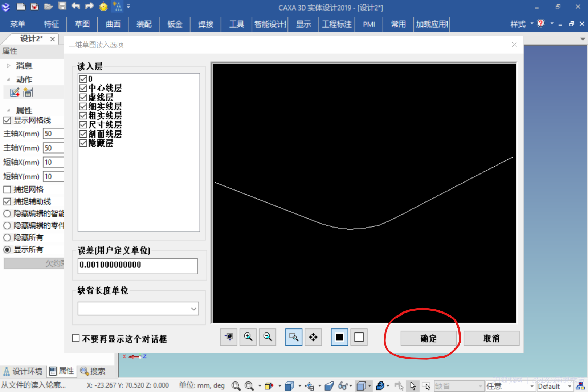This screenshot has height=392, width=588.
Task: Uncheck the 虚线层 layer checkbox
Action: (x=83, y=97)
